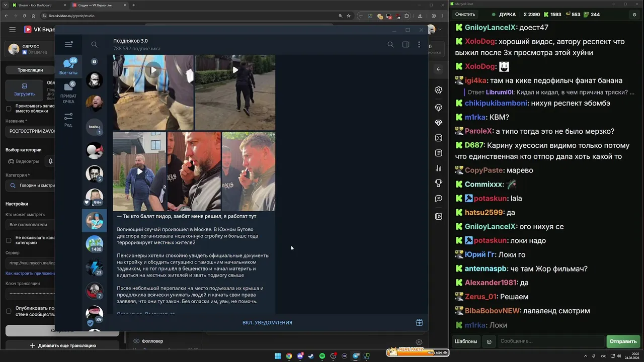Click the address bar URL

[x=72, y=16]
